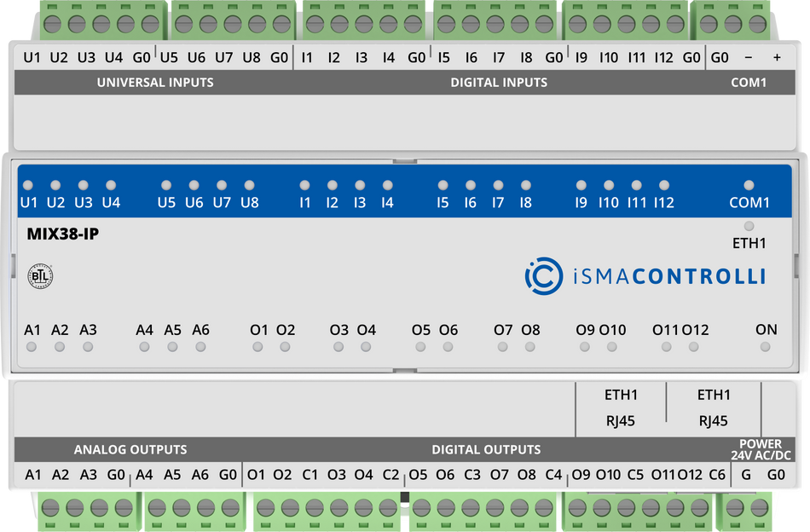Click the C5 terminal label on bottom strip
The height and width of the screenshot is (532, 810).
635,475
